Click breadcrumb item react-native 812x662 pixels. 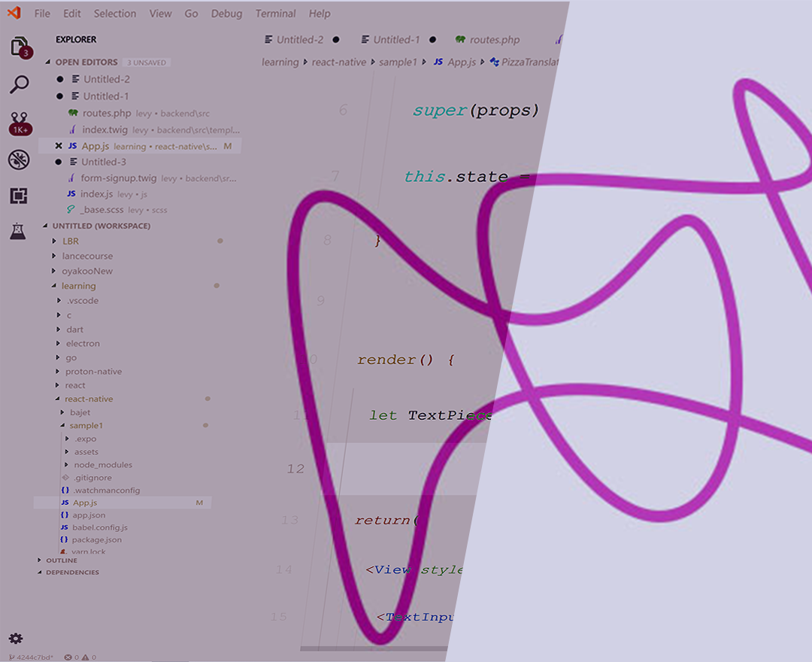point(338,62)
